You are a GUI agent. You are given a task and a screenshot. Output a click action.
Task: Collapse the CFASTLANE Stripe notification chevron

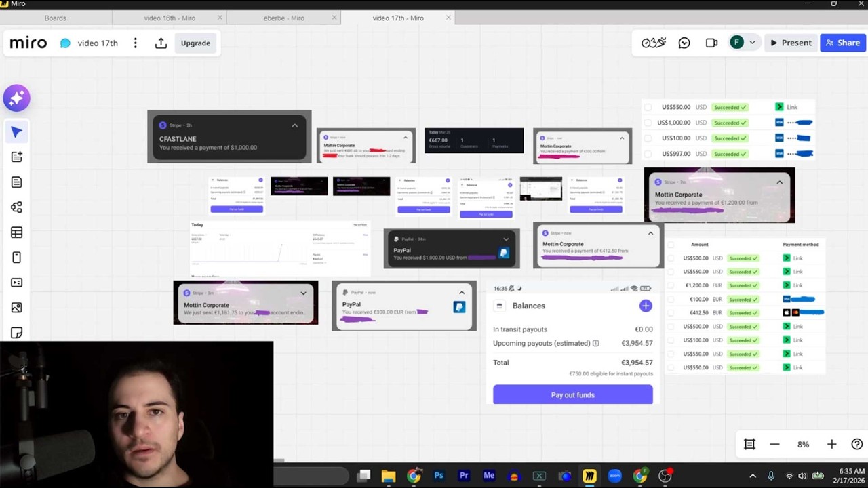click(294, 125)
